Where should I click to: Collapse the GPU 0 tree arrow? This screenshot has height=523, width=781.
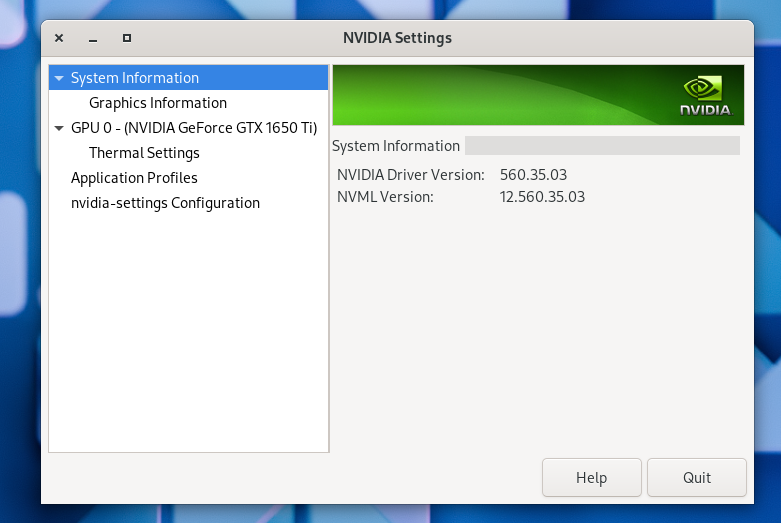tap(59, 128)
